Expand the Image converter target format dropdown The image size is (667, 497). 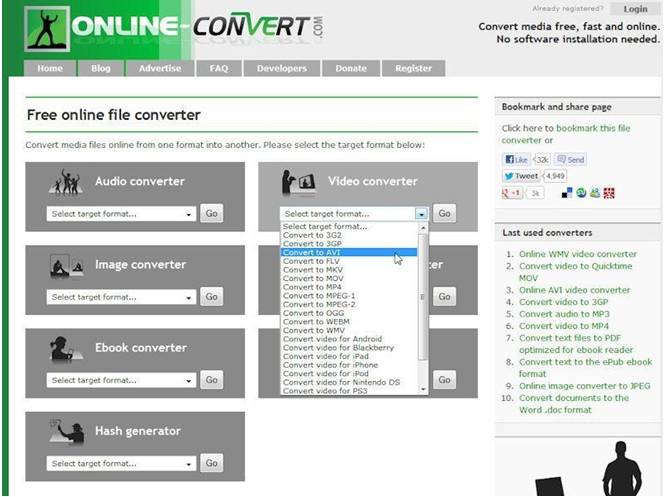121,297
